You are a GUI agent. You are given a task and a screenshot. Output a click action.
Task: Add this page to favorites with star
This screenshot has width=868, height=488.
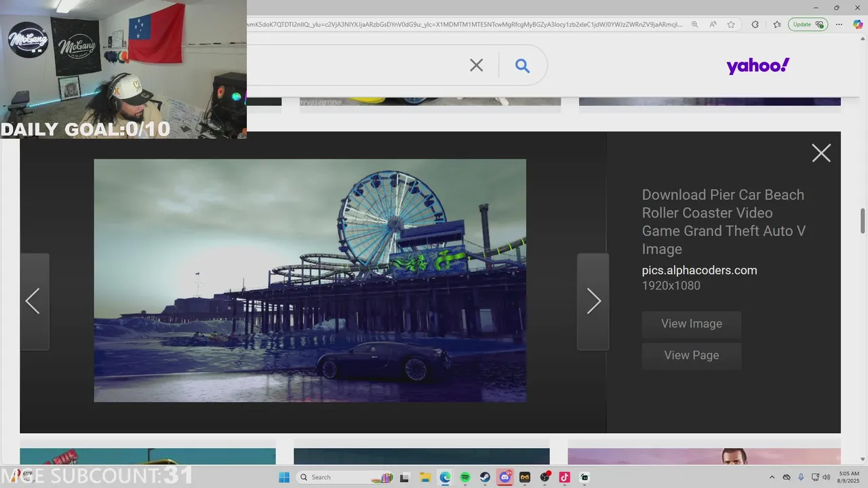click(731, 24)
